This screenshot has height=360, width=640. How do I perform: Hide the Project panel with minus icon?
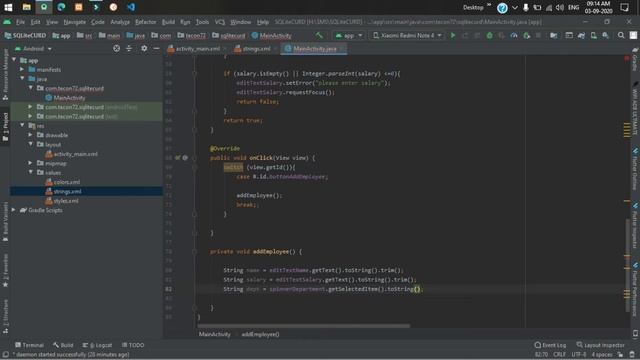[156, 49]
